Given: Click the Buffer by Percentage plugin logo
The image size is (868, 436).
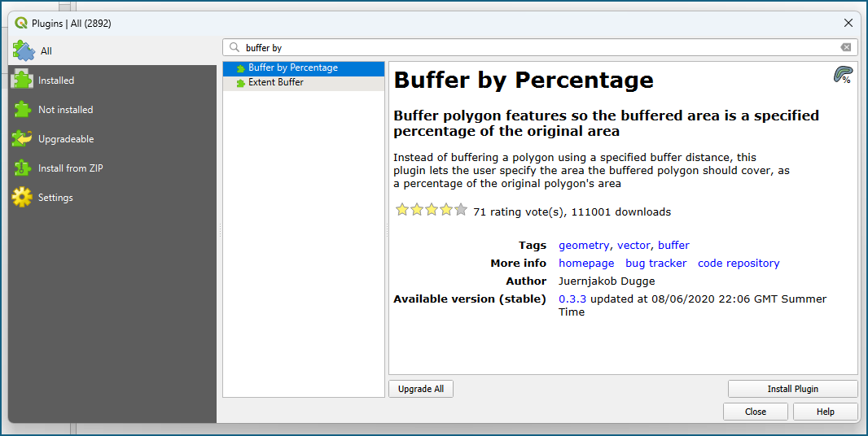Looking at the screenshot, I should tap(843, 76).
